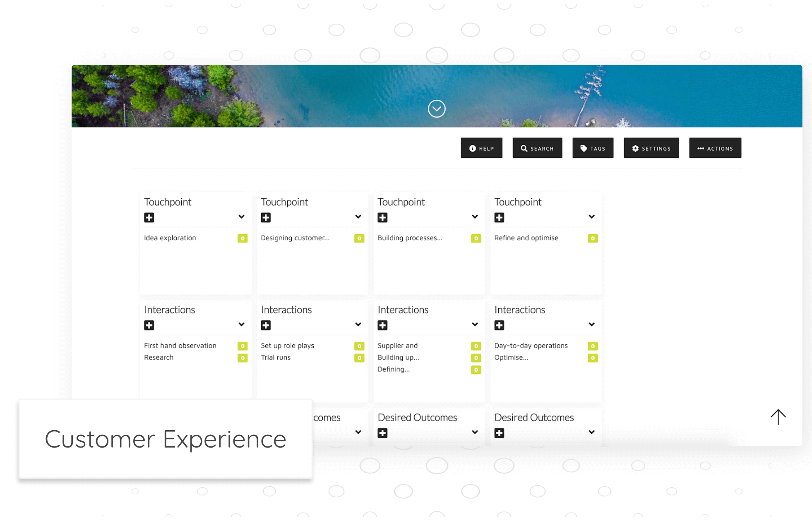Click green badge beside Trial runs
The height and width of the screenshot is (520, 812).
click(x=359, y=358)
